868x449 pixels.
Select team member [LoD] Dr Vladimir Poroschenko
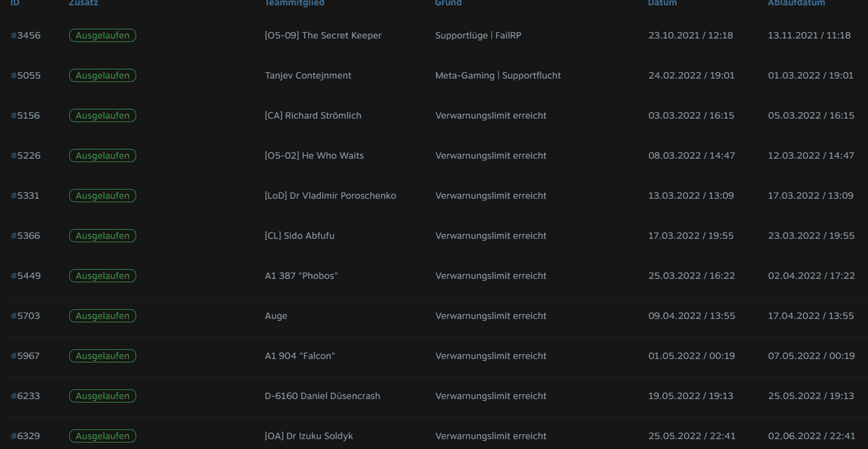click(330, 195)
